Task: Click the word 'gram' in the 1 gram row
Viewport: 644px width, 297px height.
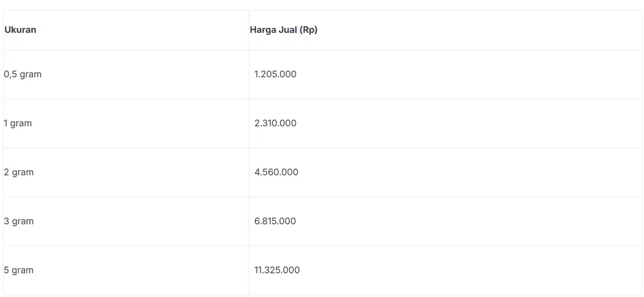Action: coord(21,123)
